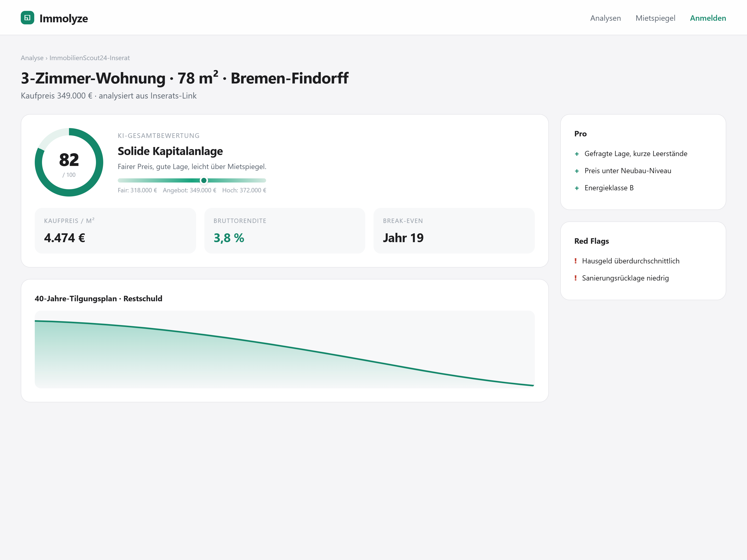Screen dimensions: 747x560
Task: Click the text Preis unter Neubau-Niveau
Action: pos(627,171)
